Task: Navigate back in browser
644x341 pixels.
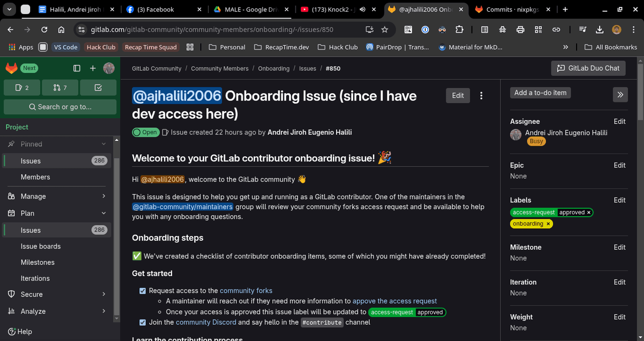Action: coord(11,30)
